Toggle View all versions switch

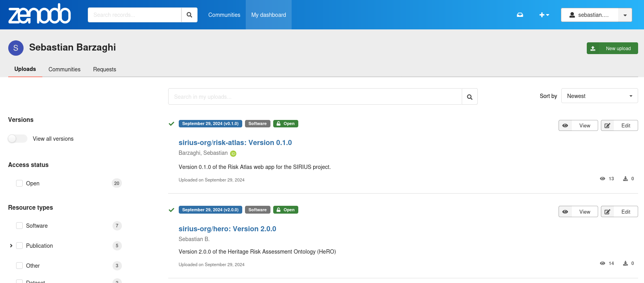(18, 139)
